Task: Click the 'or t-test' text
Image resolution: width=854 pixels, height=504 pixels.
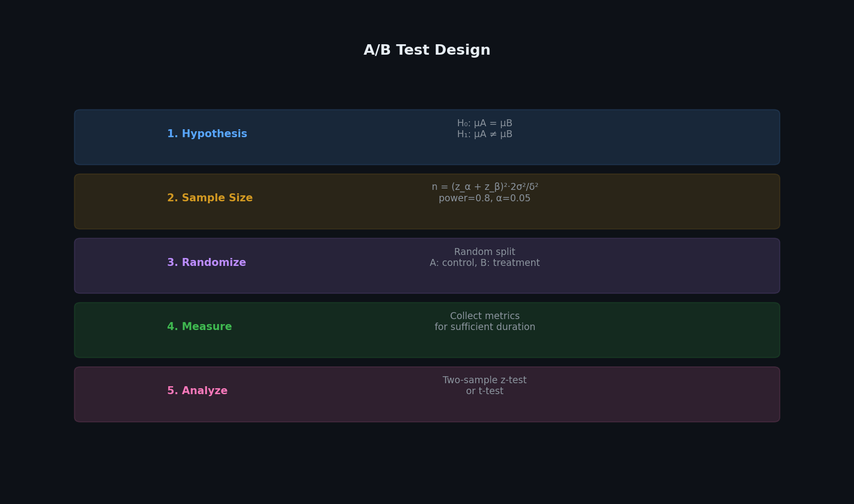Action: point(484,391)
